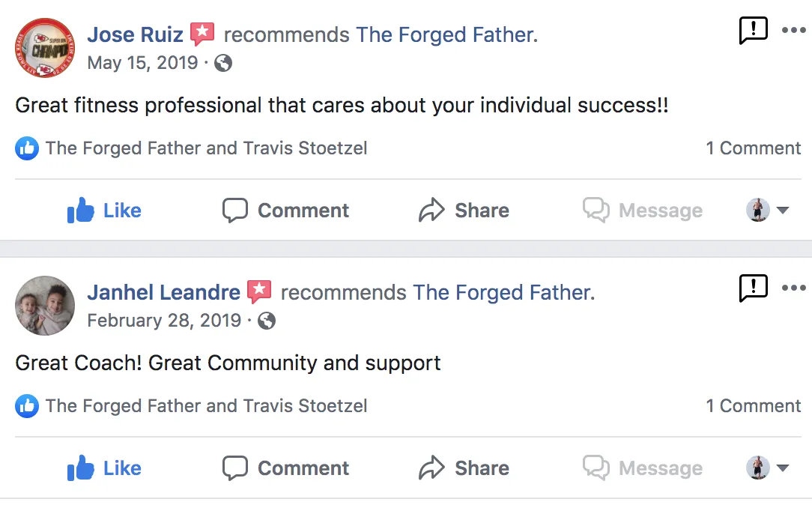Expand the 1 Comment link on Jose's review

[753, 148]
